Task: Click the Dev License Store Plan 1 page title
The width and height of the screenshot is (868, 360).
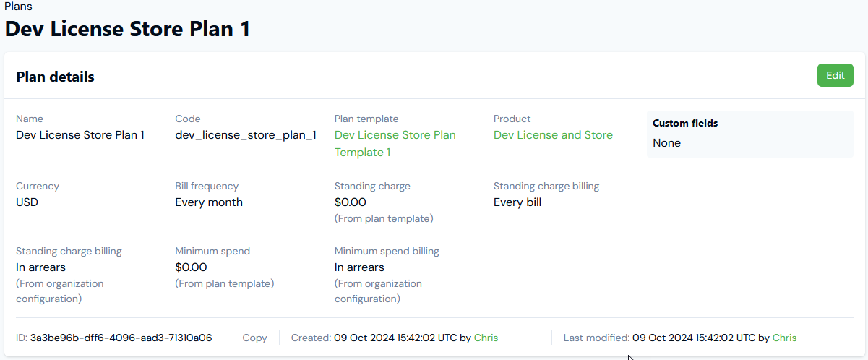Action: pos(127,29)
